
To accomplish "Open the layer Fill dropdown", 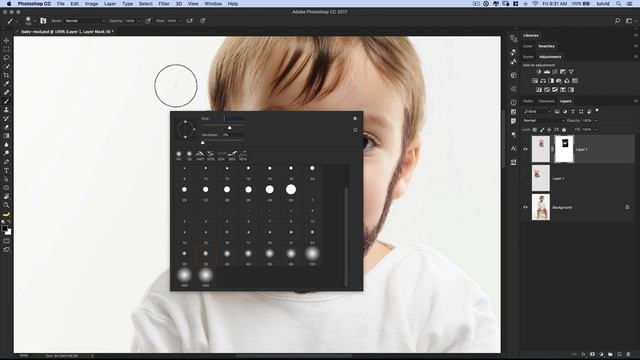I will (596, 130).
